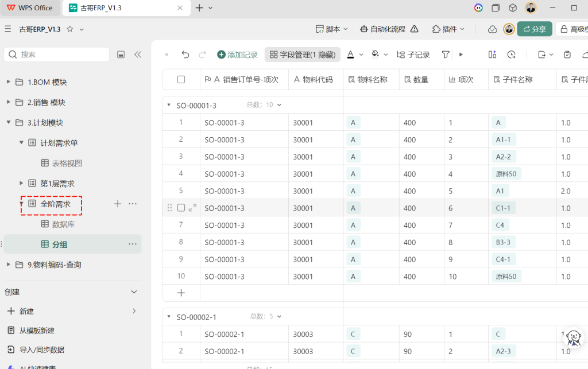Click plus next to 全阶需求
The width and height of the screenshot is (588, 369).
pos(117,204)
